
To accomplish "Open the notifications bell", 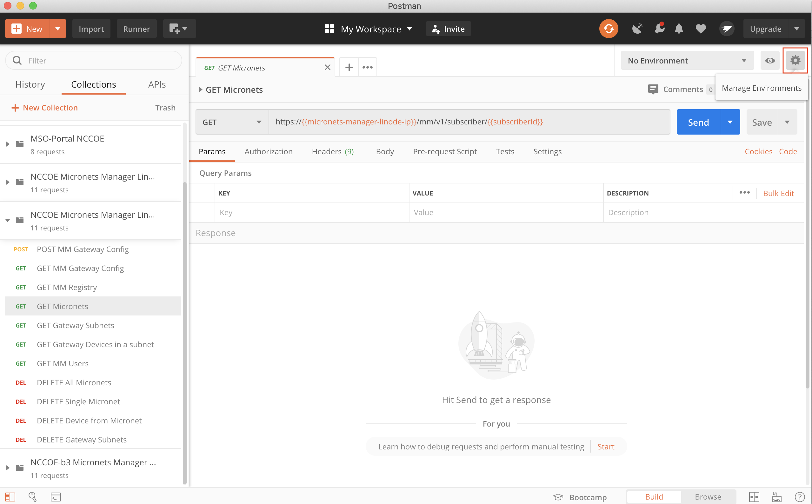I will 679,29.
